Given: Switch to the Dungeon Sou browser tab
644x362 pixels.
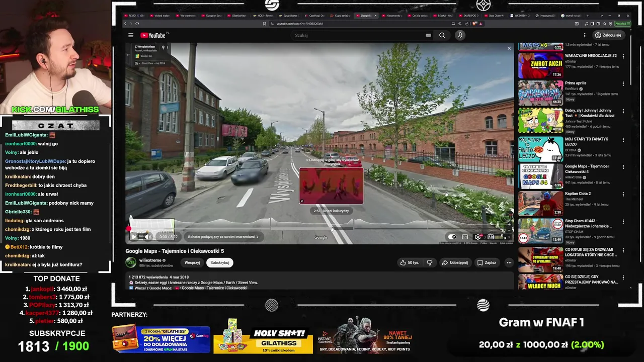Looking at the screenshot, I should point(212,16).
